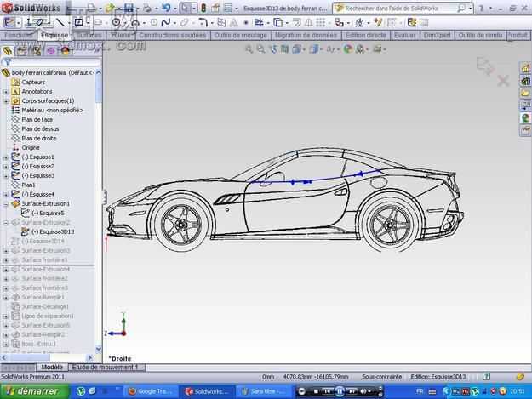Click the Trim Entities icon
The image size is (532, 399).
259,23
